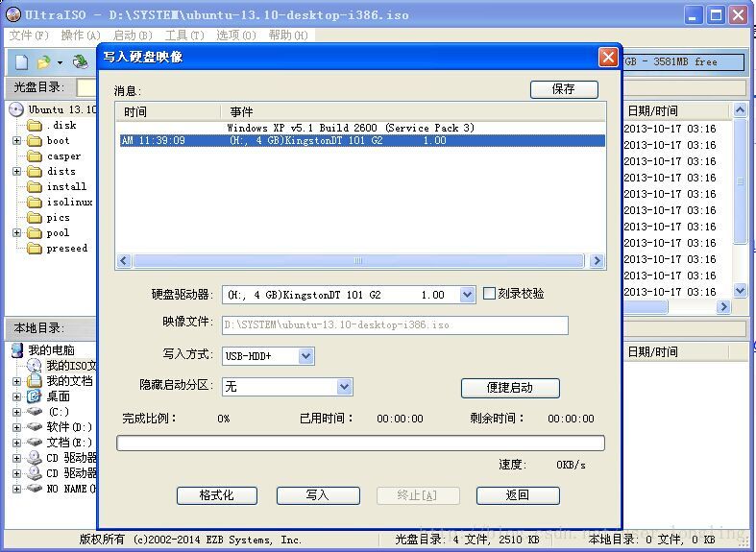The image size is (756, 552).
Task: Click the 3581MB free capacity bar
Action: click(x=683, y=62)
